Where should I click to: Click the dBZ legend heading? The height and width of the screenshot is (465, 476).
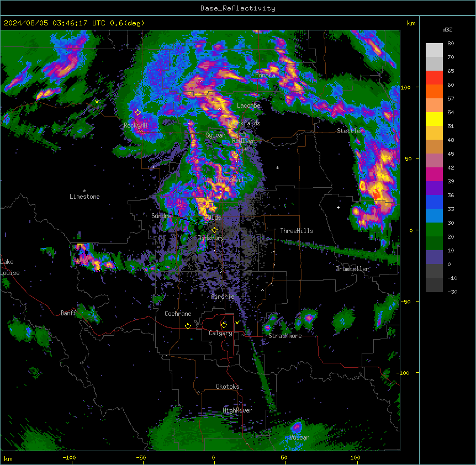[447, 29]
